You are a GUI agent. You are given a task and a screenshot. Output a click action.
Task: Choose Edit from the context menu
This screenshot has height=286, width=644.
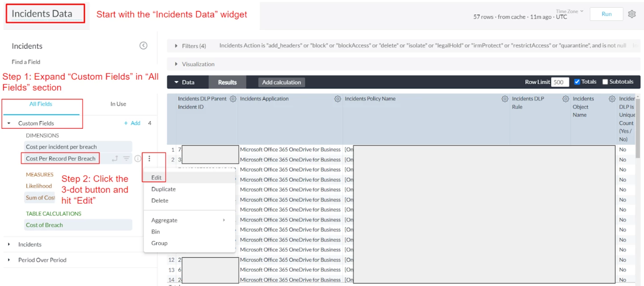pyautogui.click(x=189, y=177)
